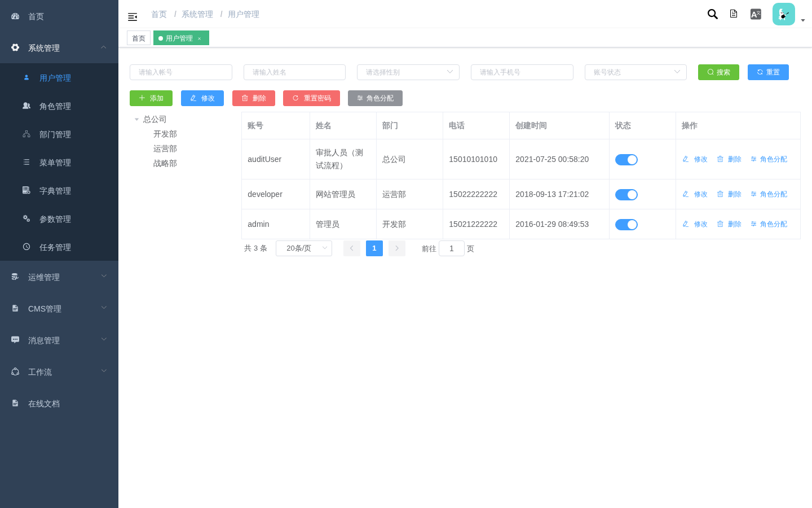The height and width of the screenshot is (508, 812).
Task: Focus the 请输入帐号 input field
Action: 181,72
